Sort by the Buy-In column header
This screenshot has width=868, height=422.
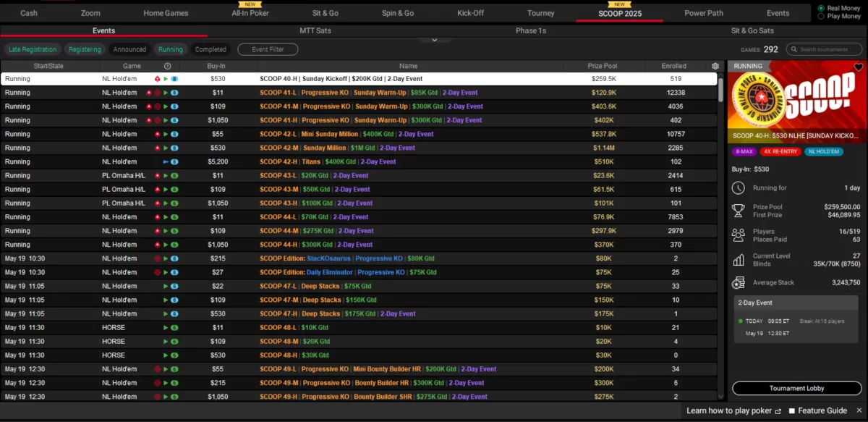click(218, 66)
